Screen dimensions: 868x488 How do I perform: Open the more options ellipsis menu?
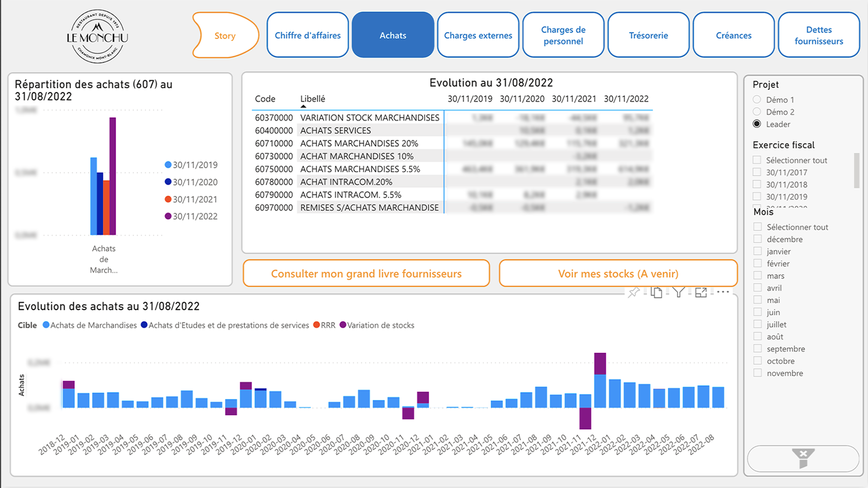coord(723,292)
